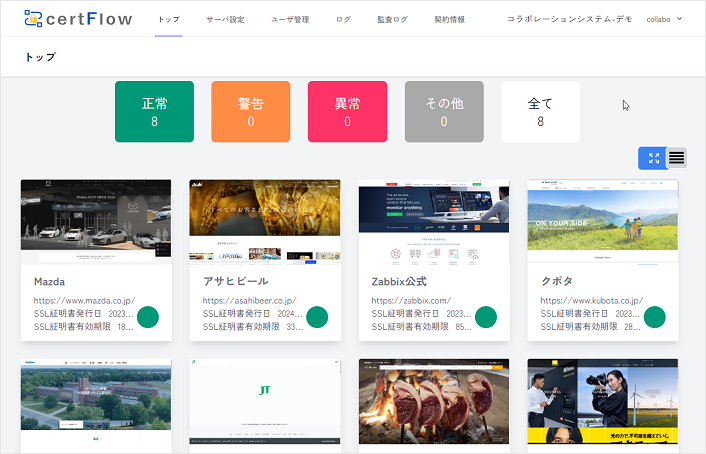The height and width of the screenshot is (454, 706).
Task: Open the https://www.mazda.co.jp/ URL
Action: point(84,300)
